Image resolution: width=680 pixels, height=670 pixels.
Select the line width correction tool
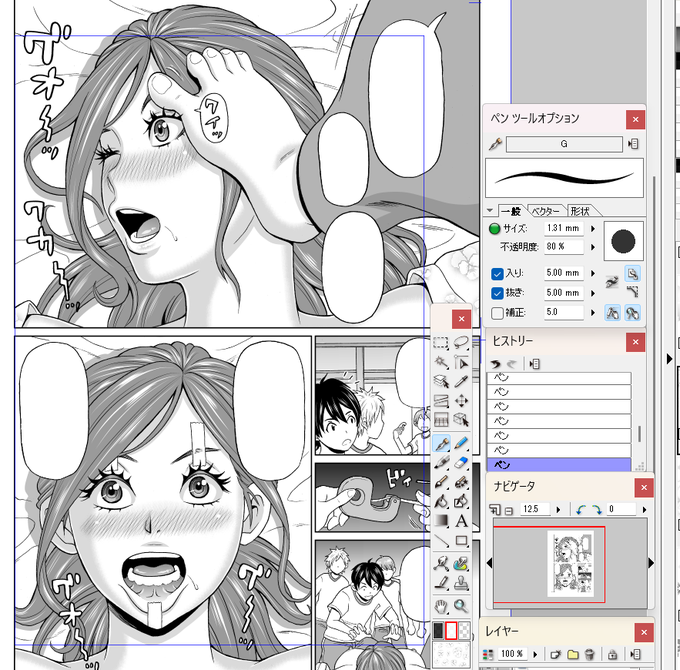(x=441, y=584)
